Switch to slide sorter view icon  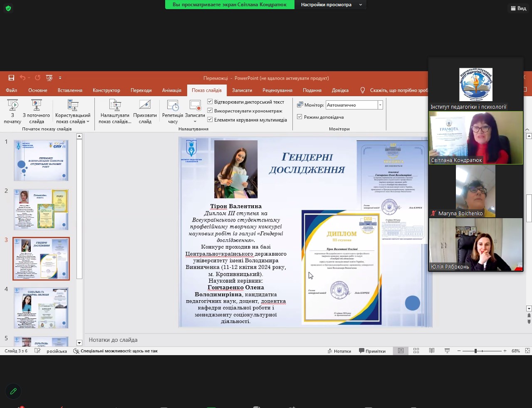coord(416,351)
